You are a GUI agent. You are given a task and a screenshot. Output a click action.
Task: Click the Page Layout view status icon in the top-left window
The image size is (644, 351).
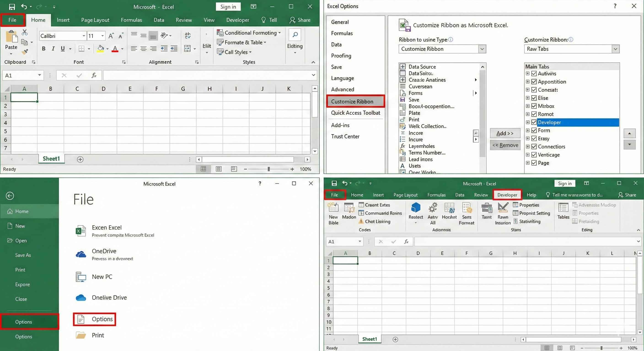coord(218,169)
